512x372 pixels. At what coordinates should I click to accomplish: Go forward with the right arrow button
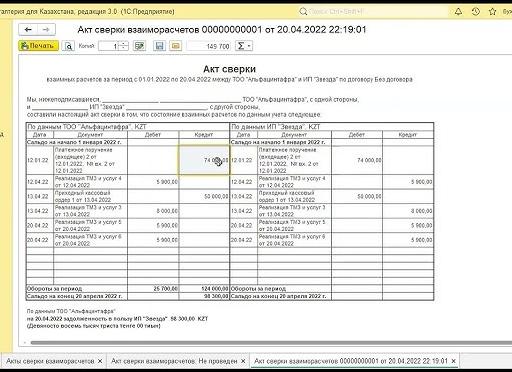pos(46,30)
